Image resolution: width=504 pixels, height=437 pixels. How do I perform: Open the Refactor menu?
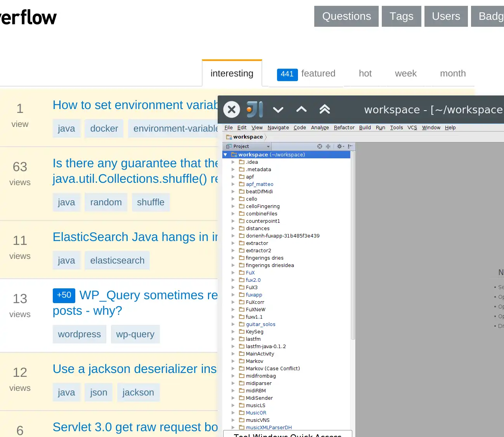point(344,127)
